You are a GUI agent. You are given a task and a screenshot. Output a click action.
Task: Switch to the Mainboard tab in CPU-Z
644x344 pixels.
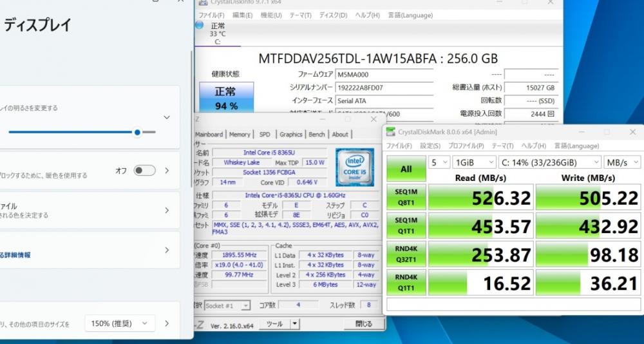(209, 135)
